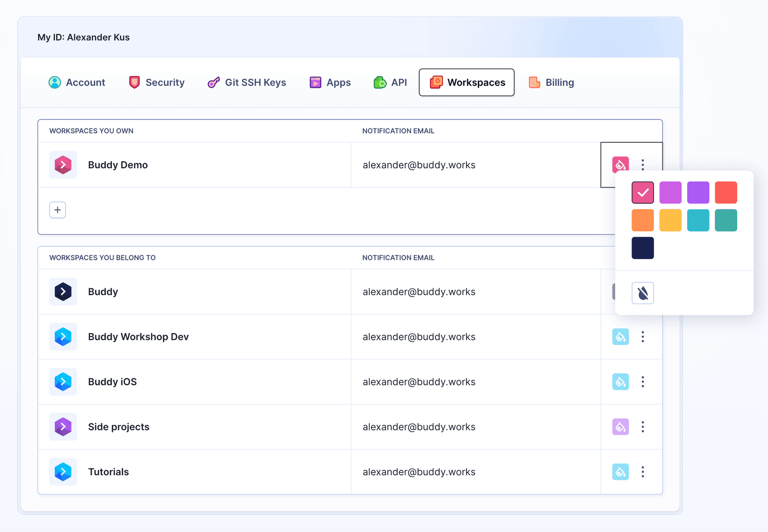
Task: Click the Account tab avatar icon
Action: click(55, 82)
